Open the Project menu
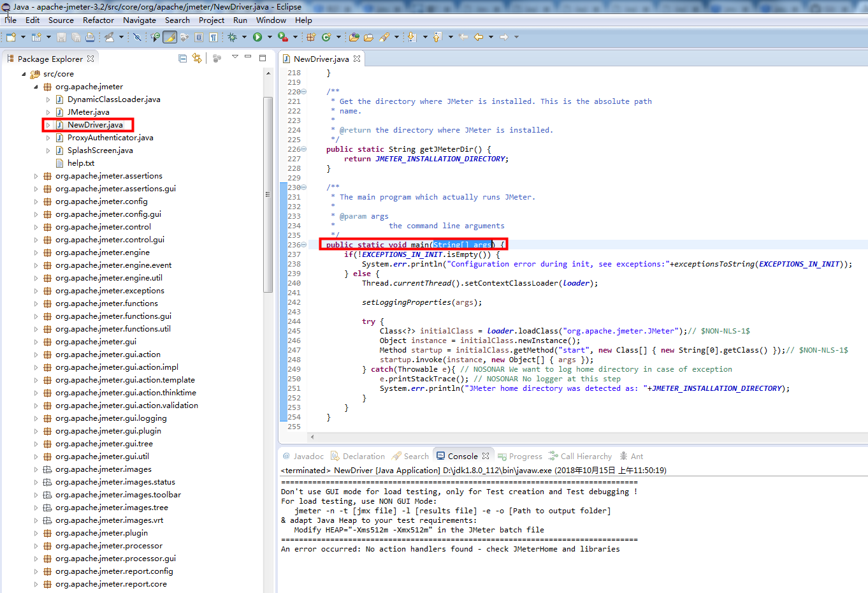The image size is (868, 593). [x=212, y=20]
